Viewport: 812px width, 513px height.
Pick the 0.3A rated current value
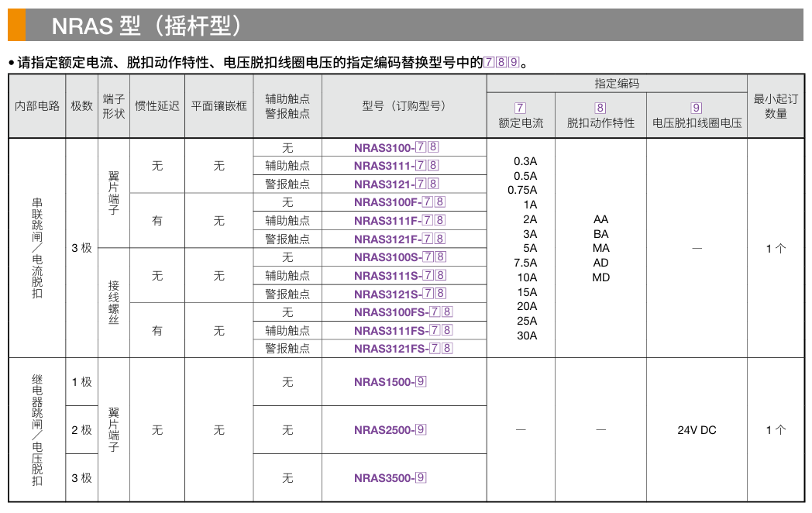525,161
